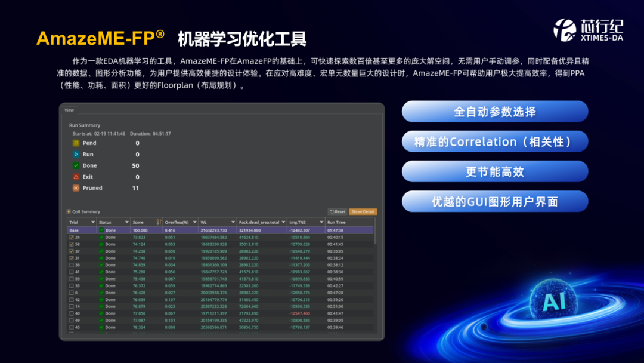Click the glowing AI sphere graphic
This screenshot has width=644, height=363.
tap(554, 302)
